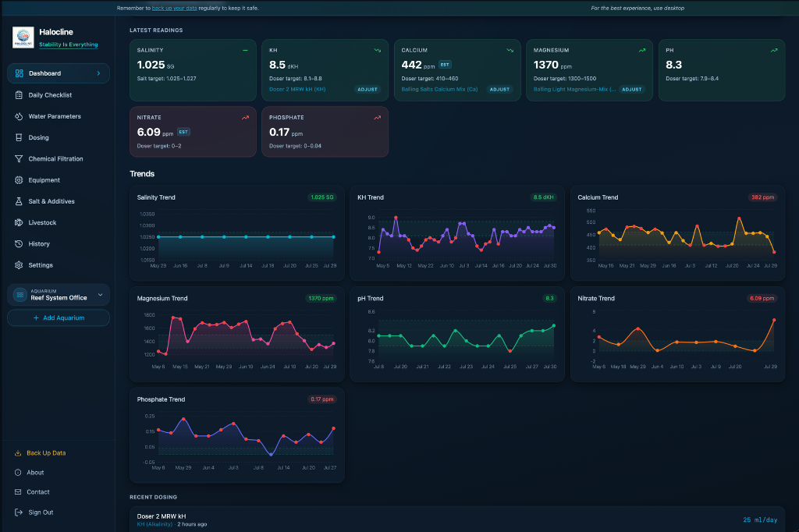This screenshot has height=532, width=799.
Task: Click ADJUST on the Calcium card
Action: [499, 89]
